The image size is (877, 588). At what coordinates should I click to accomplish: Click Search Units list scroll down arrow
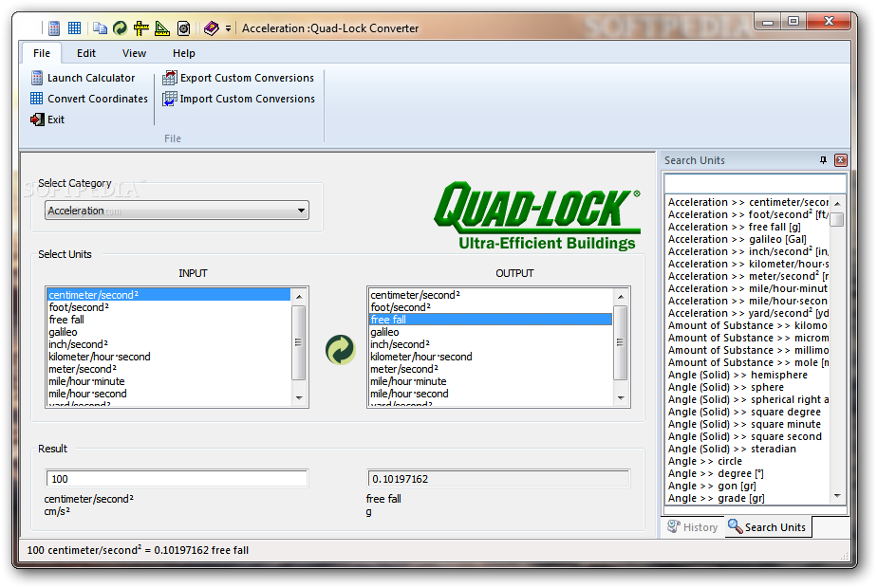pyautogui.click(x=837, y=496)
